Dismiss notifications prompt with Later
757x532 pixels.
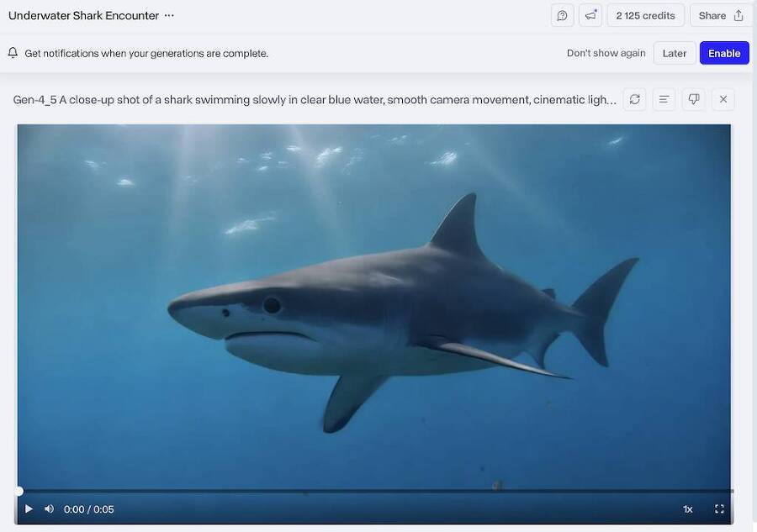click(x=674, y=53)
